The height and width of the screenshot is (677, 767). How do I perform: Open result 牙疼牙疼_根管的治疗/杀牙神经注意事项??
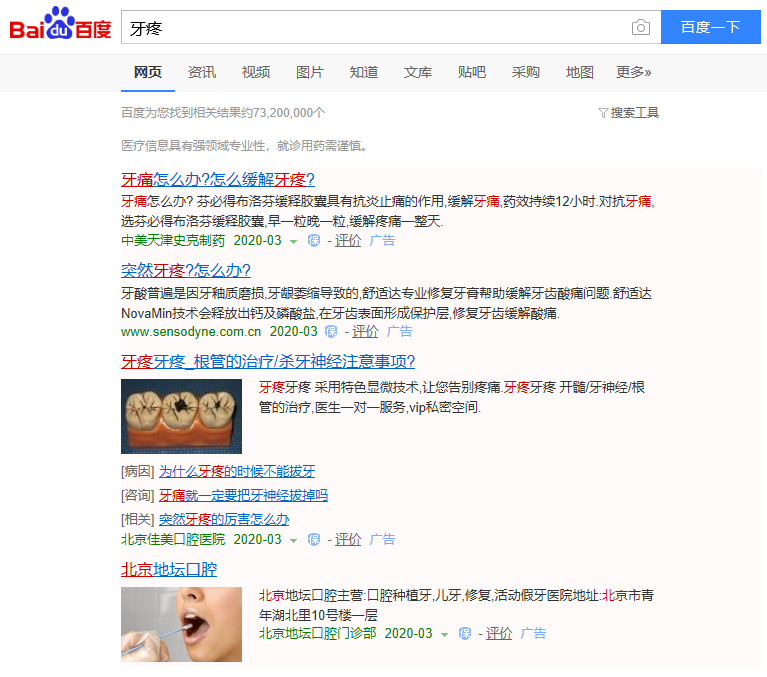tap(268, 361)
